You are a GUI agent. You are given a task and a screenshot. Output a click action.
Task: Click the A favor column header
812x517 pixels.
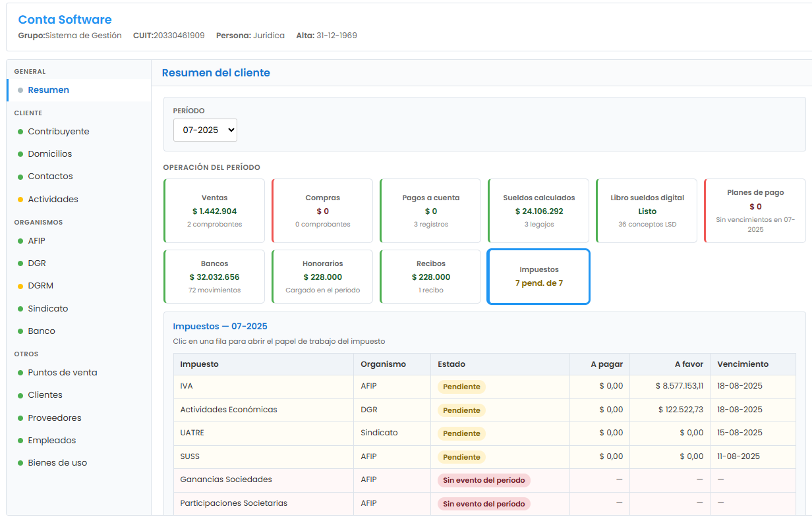point(670,364)
